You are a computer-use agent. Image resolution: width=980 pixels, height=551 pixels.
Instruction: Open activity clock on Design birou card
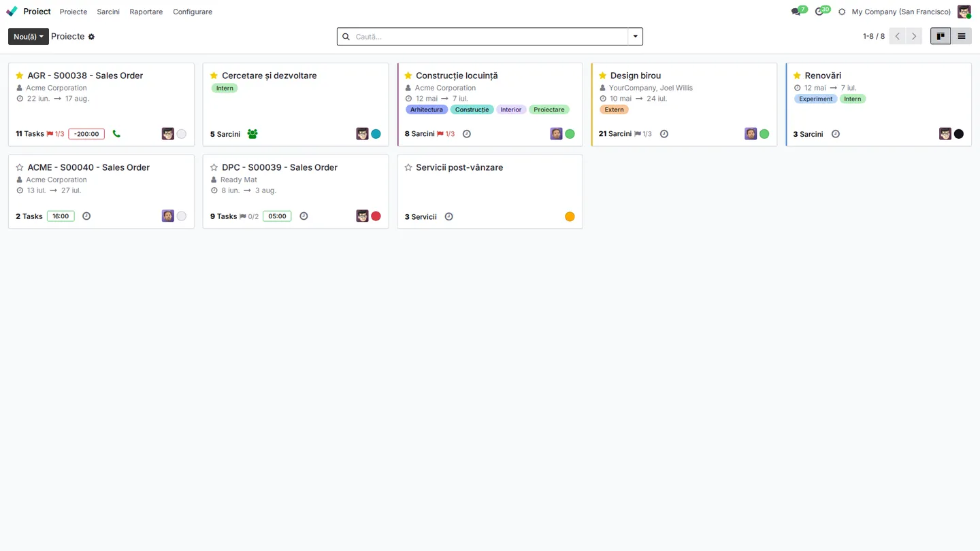point(664,134)
